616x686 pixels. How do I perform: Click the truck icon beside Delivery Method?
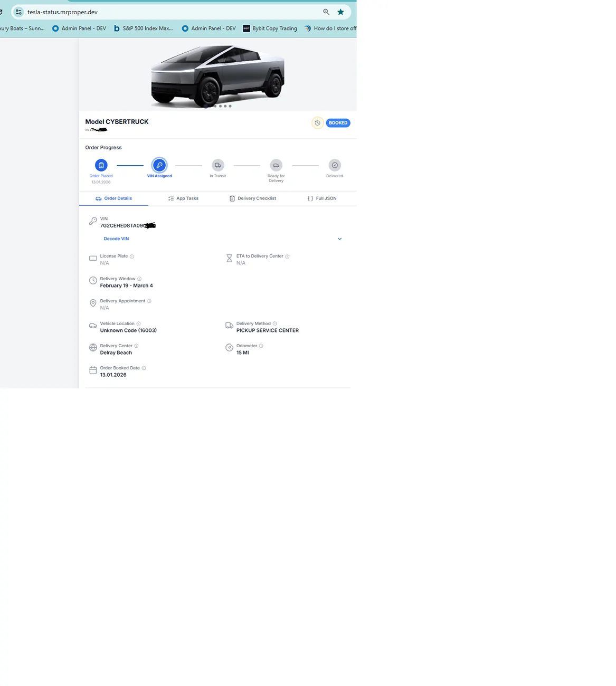pos(229,326)
